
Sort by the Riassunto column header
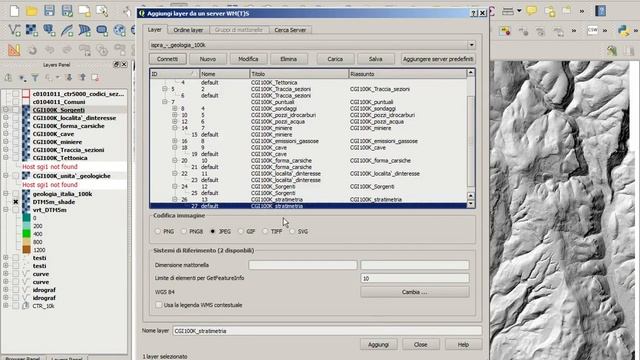pyautogui.click(x=407, y=74)
